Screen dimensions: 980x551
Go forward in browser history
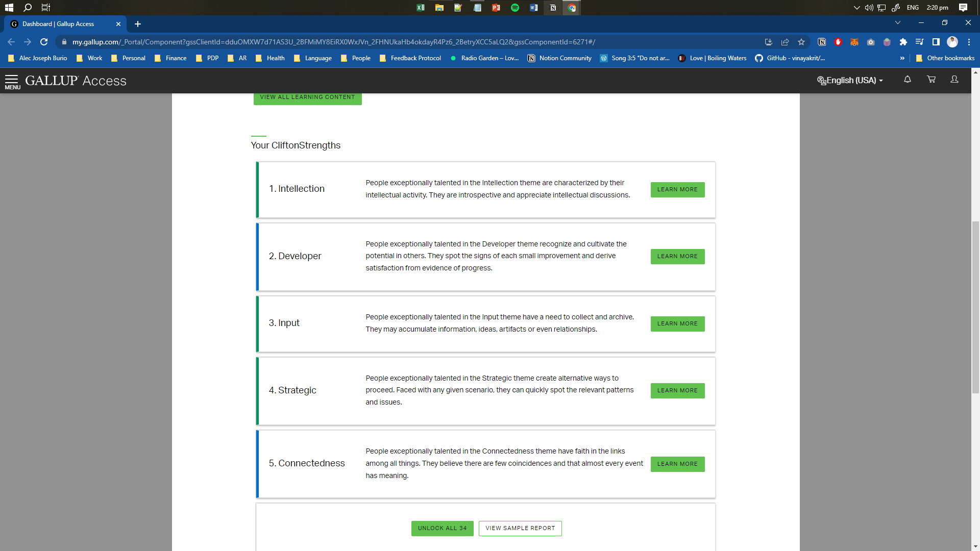tap(28, 42)
